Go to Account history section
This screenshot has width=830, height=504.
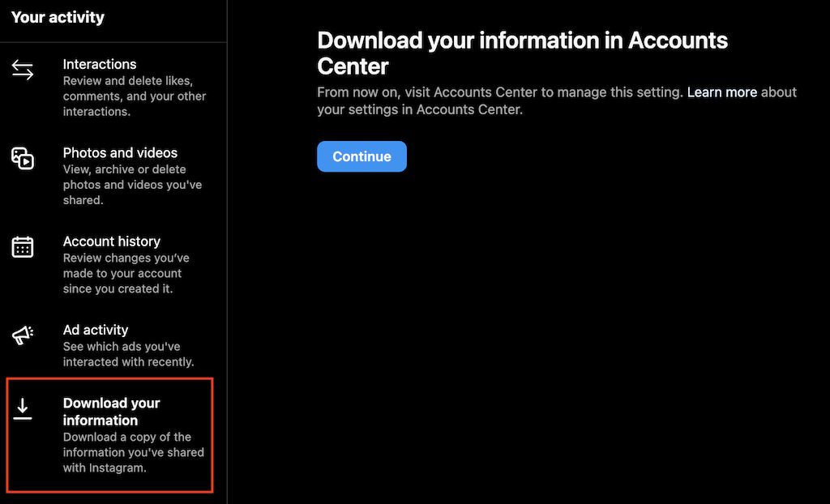click(x=112, y=241)
